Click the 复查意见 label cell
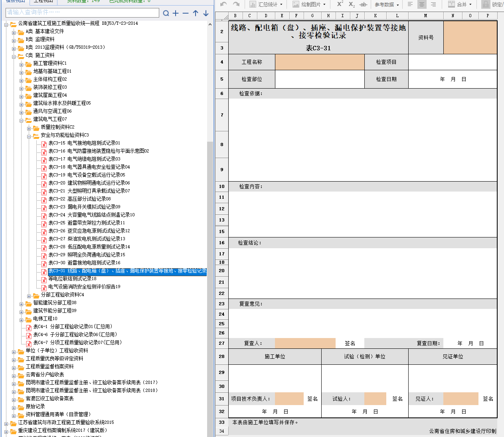This screenshot has width=504, height=437. click(x=251, y=304)
